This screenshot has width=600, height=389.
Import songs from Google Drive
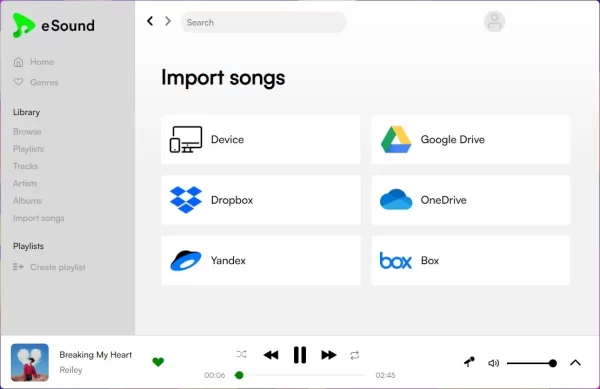point(471,140)
